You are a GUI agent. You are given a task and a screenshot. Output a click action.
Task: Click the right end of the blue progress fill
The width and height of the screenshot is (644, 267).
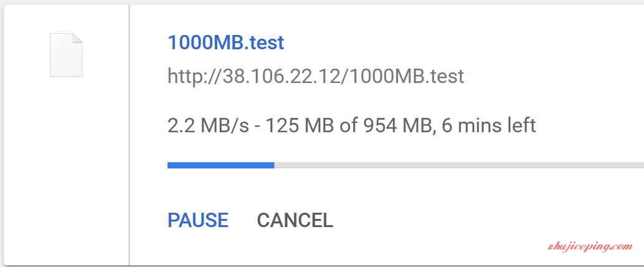(x=272, y=165)
